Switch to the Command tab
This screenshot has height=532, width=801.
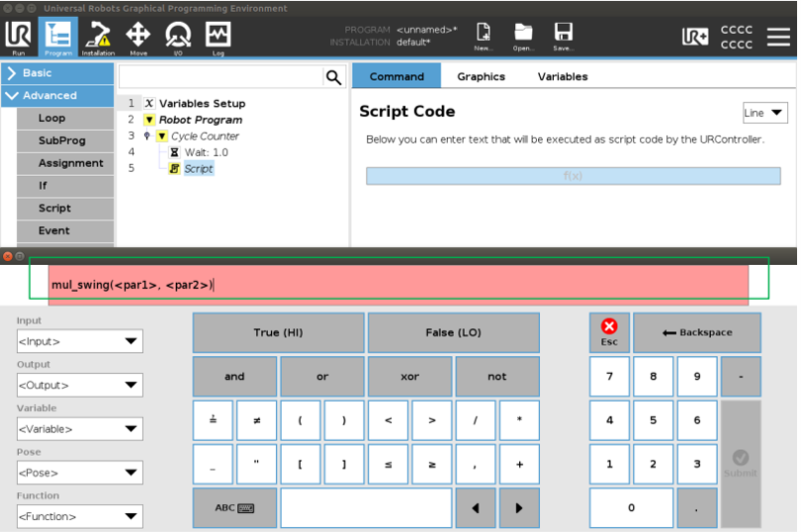click(397, 76)
